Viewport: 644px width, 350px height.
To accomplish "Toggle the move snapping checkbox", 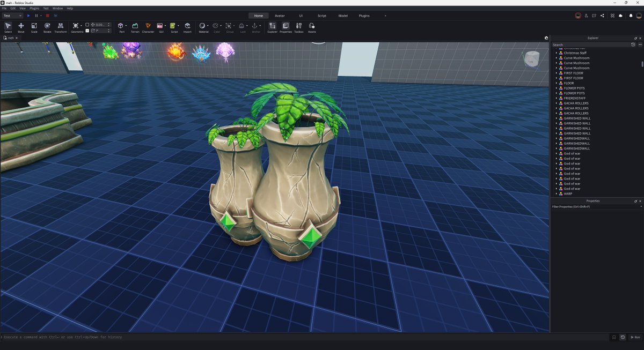I will click(87, 25).
